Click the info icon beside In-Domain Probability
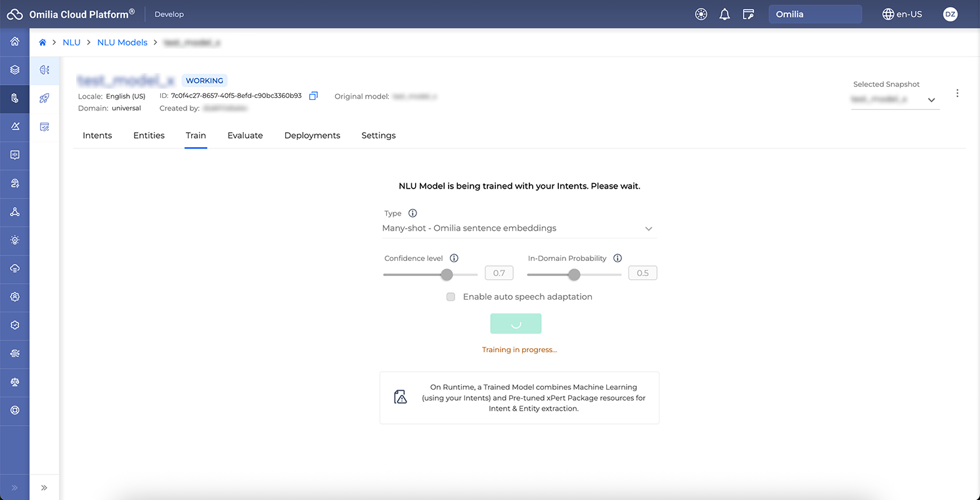Screen dimensions: 980x500 coord(617,258)
